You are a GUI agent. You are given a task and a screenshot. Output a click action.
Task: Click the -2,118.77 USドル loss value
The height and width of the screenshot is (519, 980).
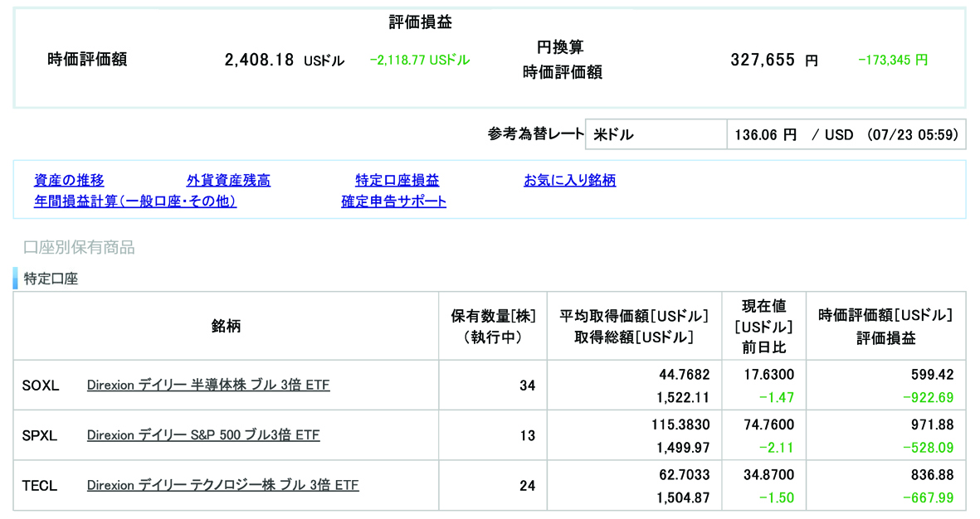420,60
